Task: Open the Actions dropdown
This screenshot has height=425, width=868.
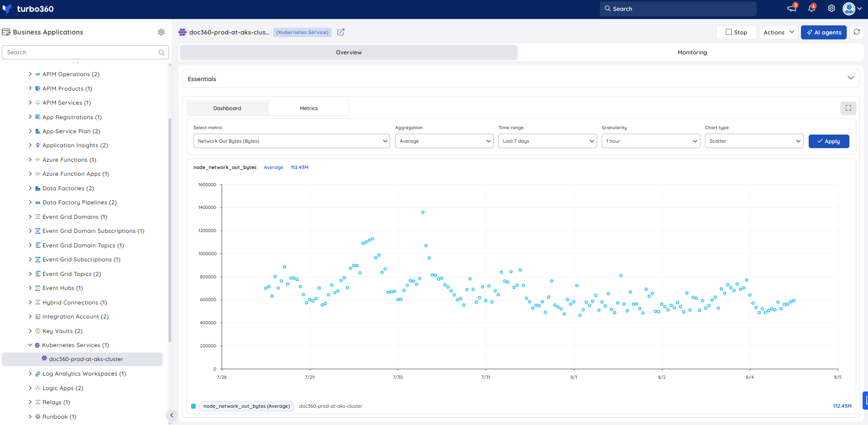Action: (x=778, y=32)
